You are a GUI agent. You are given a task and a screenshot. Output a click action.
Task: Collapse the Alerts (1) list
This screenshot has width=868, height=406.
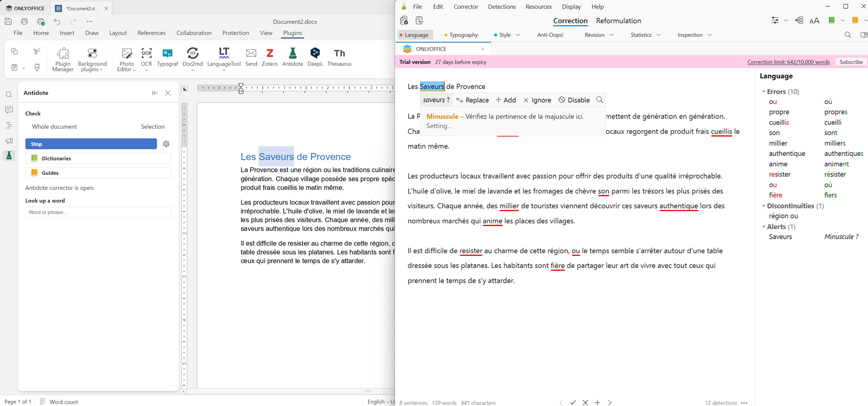pos(764,227)
